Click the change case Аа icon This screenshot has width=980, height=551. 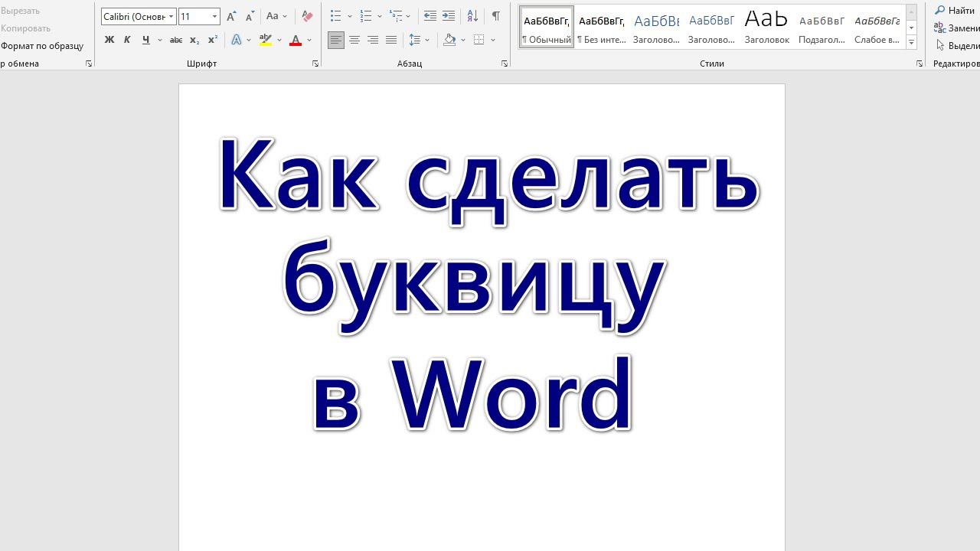pyautogui.click(x=272, y=16)
